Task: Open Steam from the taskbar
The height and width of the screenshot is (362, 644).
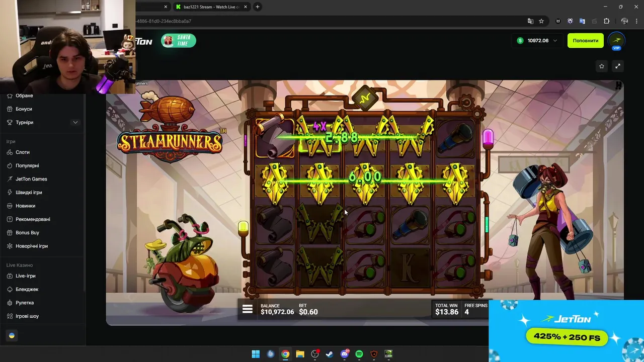Action: pos(330,354)
